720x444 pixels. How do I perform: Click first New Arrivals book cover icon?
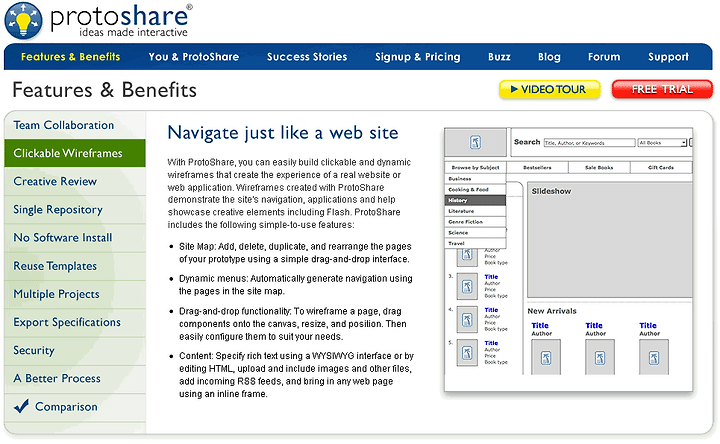[546, 357]
